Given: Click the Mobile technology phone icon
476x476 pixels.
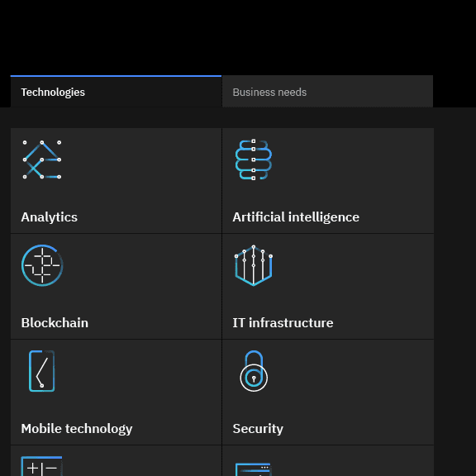Looking at the screenshot, I should point(42,371).
